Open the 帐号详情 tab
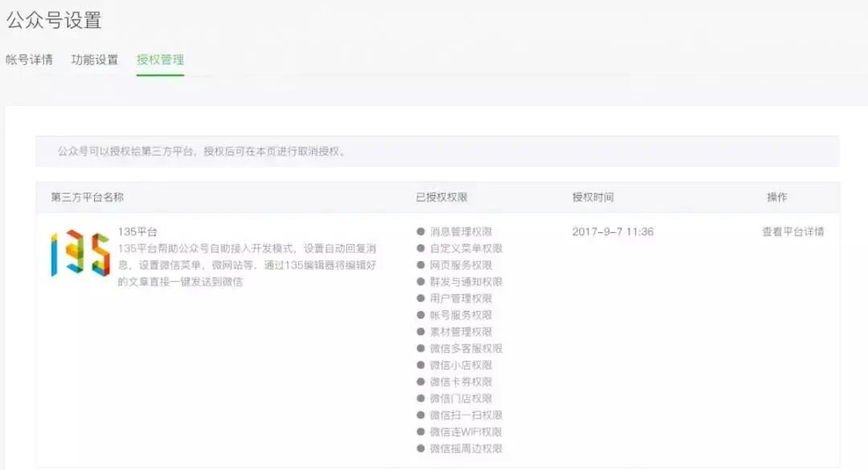The height and width of the screenshot is (470, 868). 30,59
